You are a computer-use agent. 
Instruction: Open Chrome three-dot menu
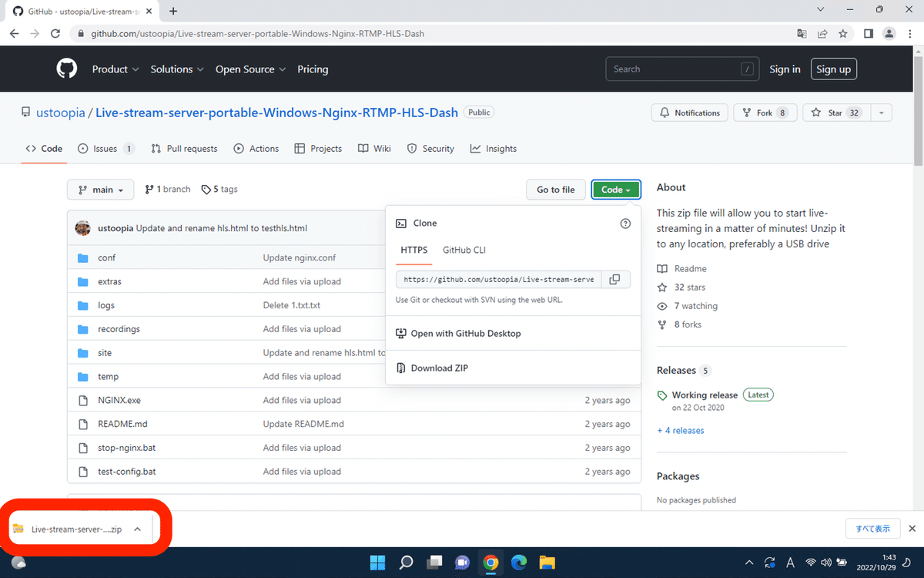[x=910, y=34]
